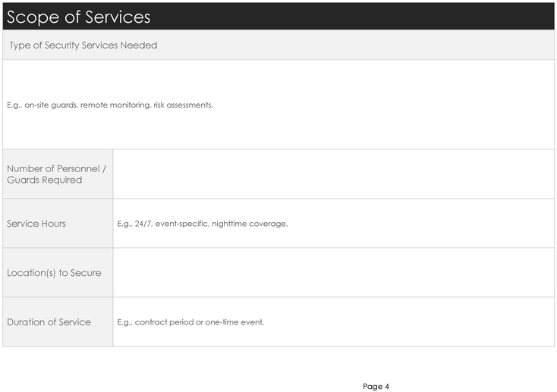This screenshot has height=392, width=557.
Task: Click the empty space below the security services example
Action: coord(278,130)
